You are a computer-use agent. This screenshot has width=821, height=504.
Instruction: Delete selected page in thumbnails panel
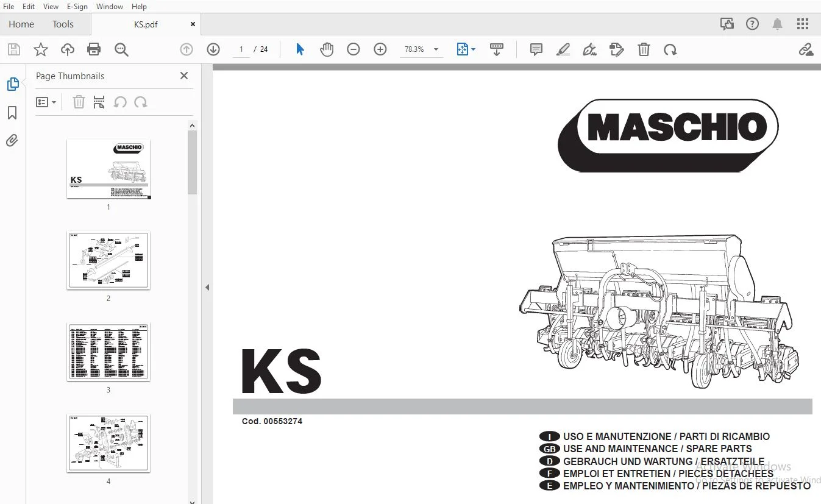pyautogui.click(x=79, y=102)
